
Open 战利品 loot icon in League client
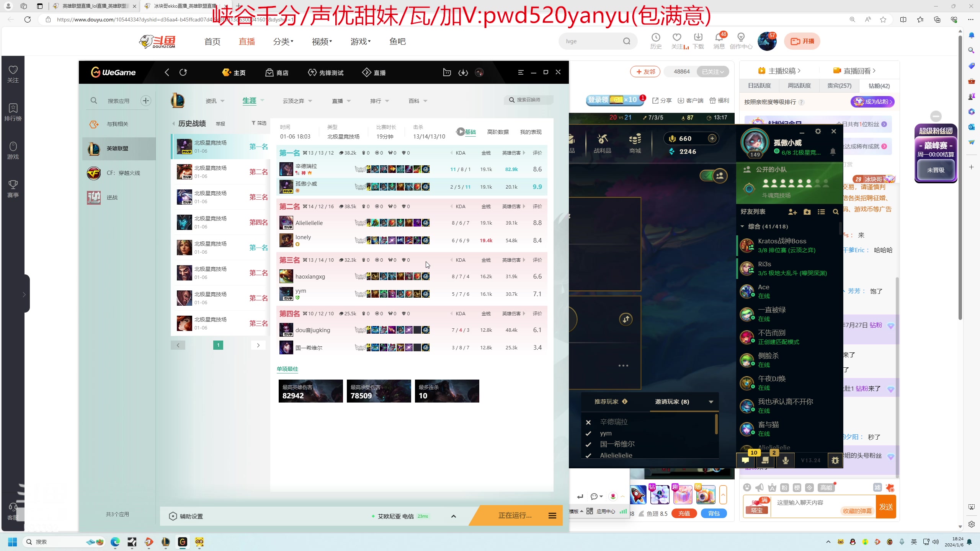coord(603,139)
